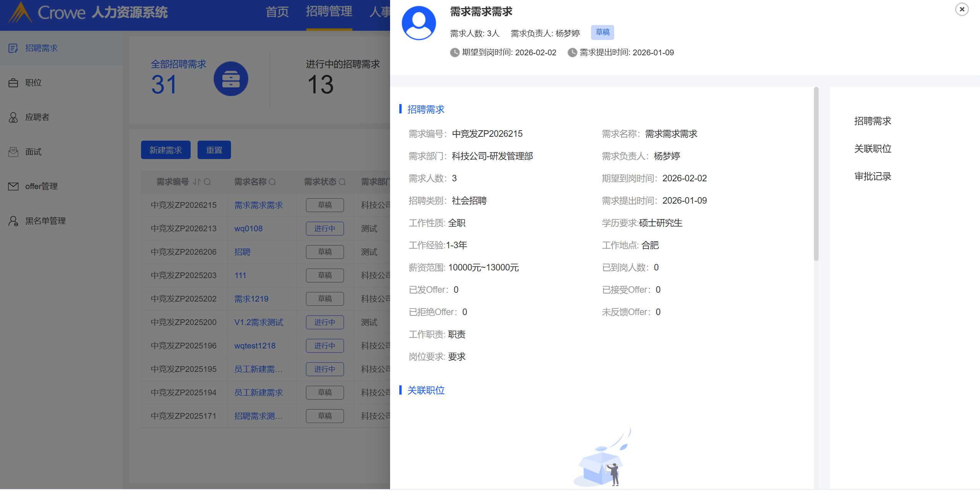Open the 面试 sidebar icon
This screenshot has width=980, height=491.
pos(13,152)
